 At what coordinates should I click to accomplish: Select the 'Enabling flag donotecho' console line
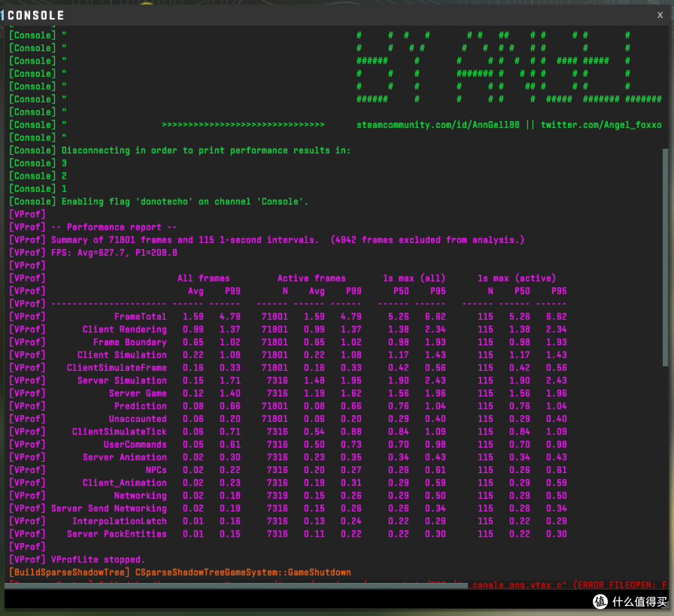[185, 202]
